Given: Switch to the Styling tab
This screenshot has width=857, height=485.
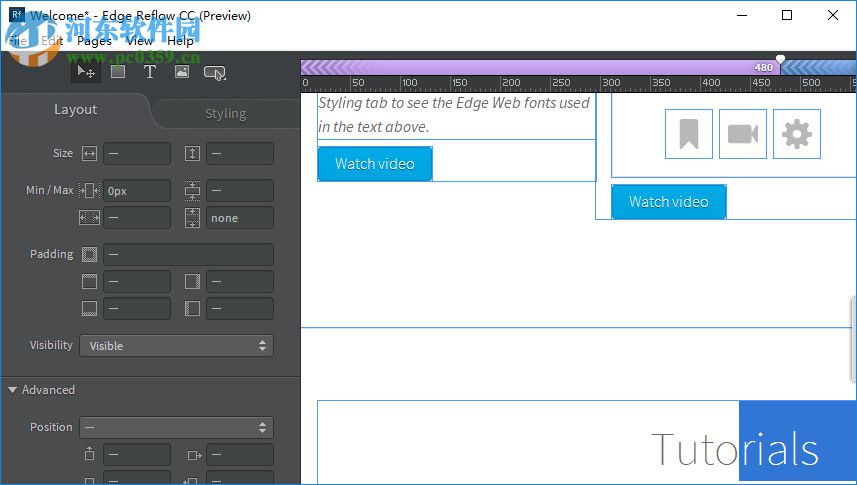Looking at the screenshot, I should 225,114.
